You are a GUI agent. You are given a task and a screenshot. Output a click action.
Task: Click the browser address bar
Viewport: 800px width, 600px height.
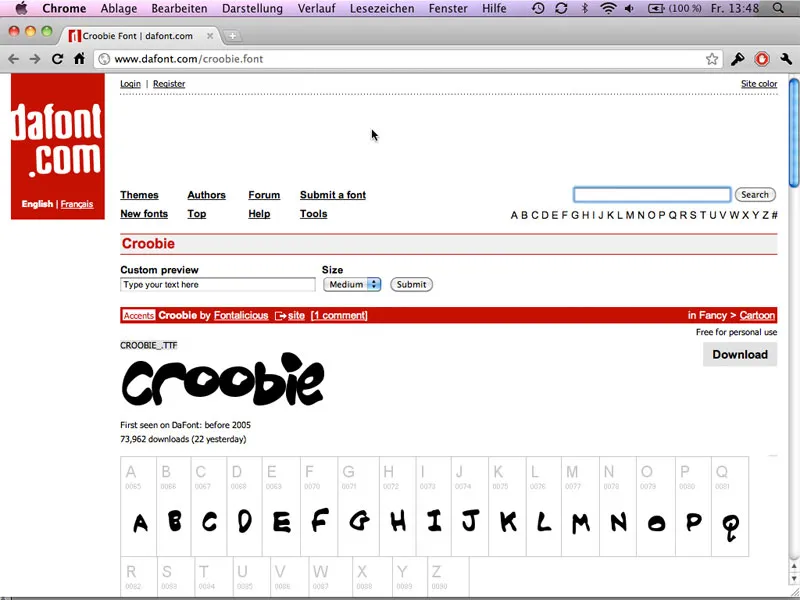point(408,59)
